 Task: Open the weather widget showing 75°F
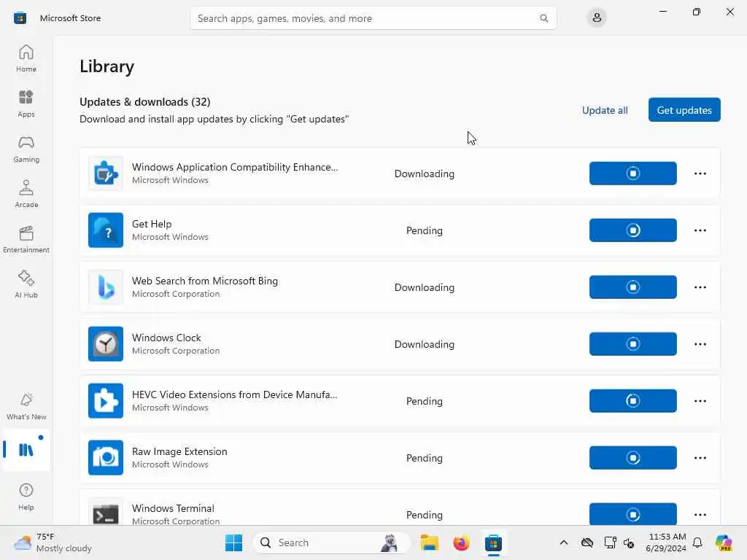coord(53,542)
